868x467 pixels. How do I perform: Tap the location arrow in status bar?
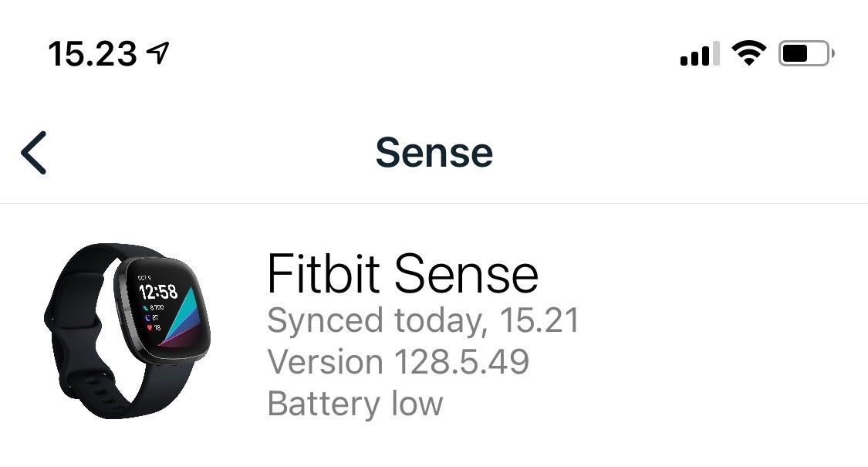point(158,53)
